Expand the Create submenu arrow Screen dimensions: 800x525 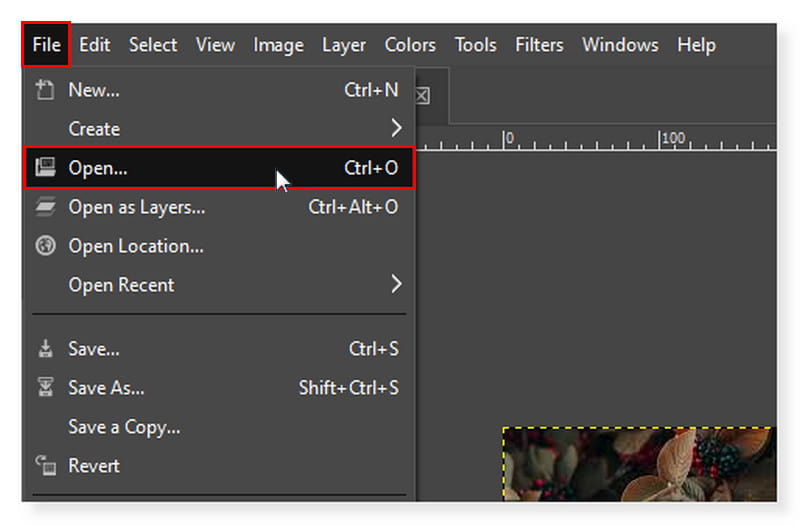pos(396,128)
